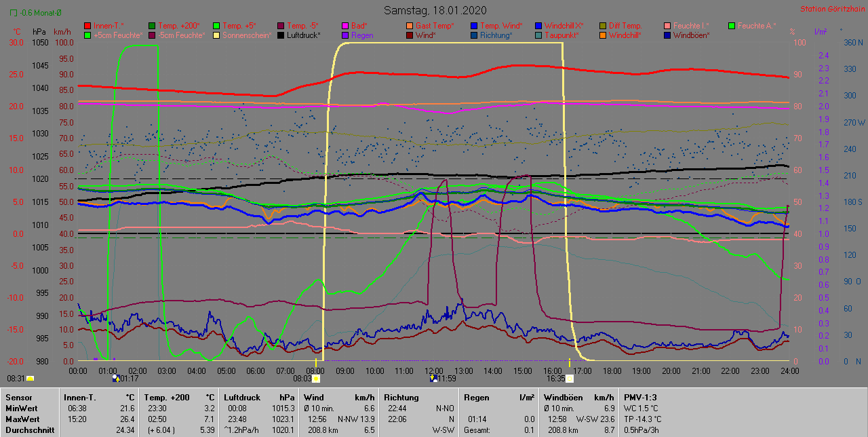Viewport: 868px width, 437px height.
Task: Click the green Feuchte A. legend swatch
Action: coord(732,26)
